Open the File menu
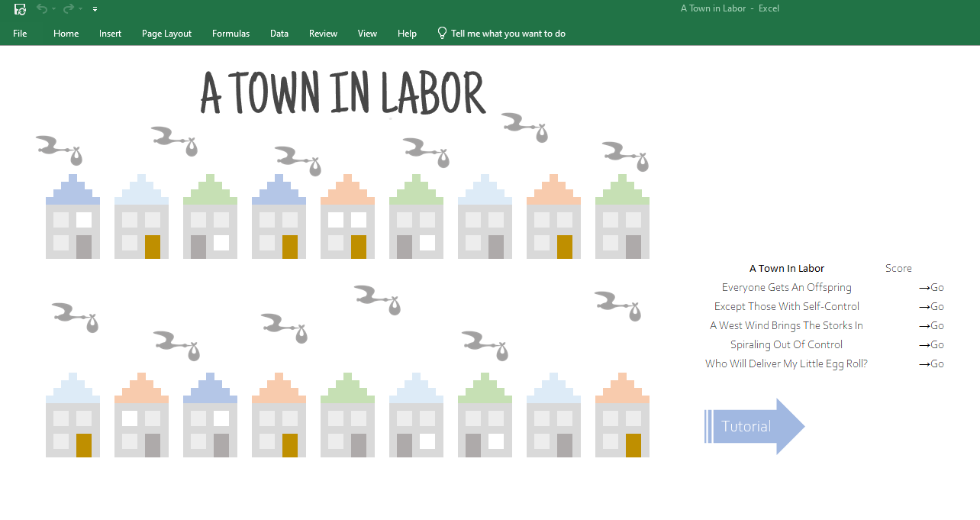The image size is (980, 520). click(x=20, y=34)
